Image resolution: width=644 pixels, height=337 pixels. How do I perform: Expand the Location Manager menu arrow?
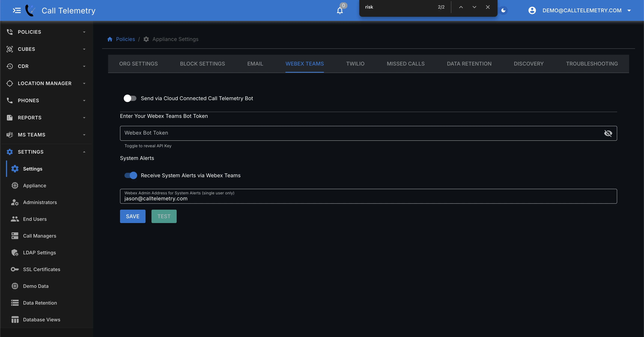point(84,83)
